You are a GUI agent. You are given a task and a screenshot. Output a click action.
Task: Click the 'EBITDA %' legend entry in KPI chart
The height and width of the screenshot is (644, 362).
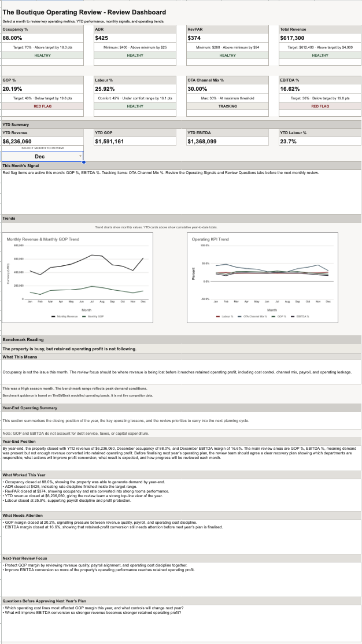point(300,316)
